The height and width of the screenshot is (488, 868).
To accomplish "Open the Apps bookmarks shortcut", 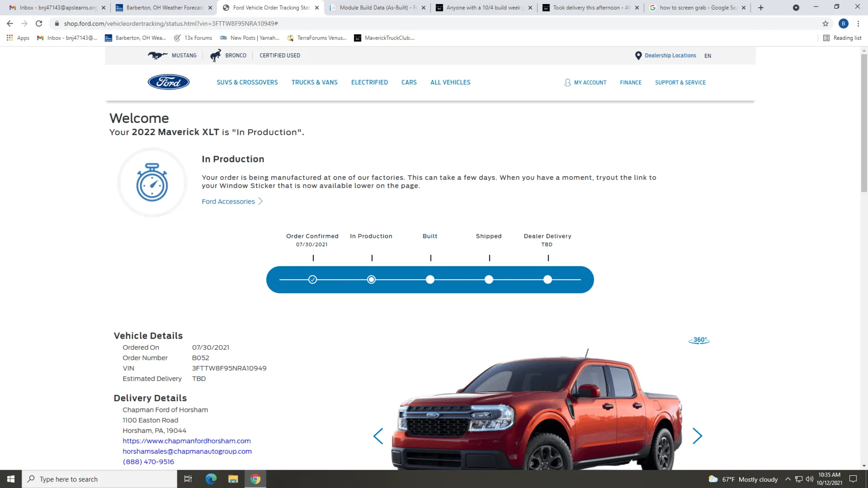I will pyautogui.click(x=18, y=38).
